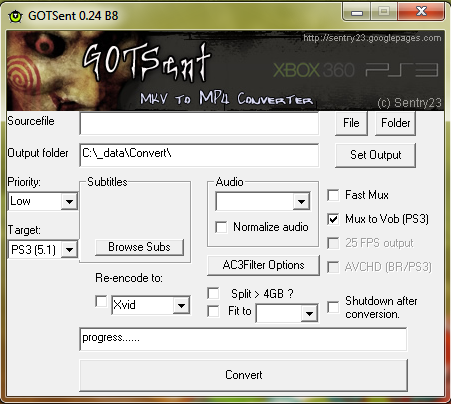Click the PS3 logo in banner

(x=402, y=70)
